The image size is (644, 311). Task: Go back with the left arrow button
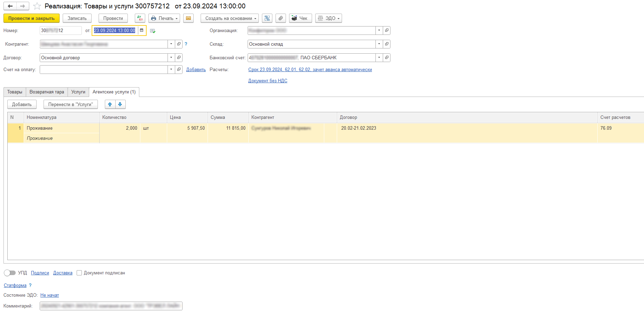pos(10,6)
